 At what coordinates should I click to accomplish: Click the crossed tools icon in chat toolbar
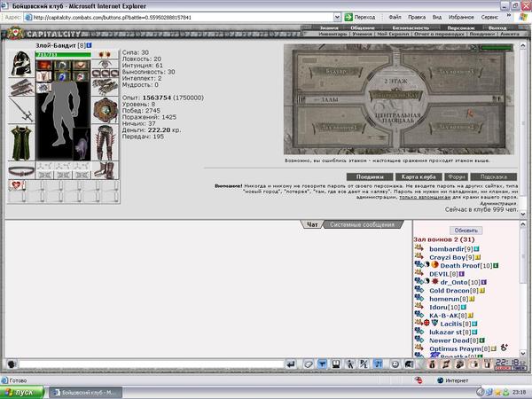(x=364, y=364)
